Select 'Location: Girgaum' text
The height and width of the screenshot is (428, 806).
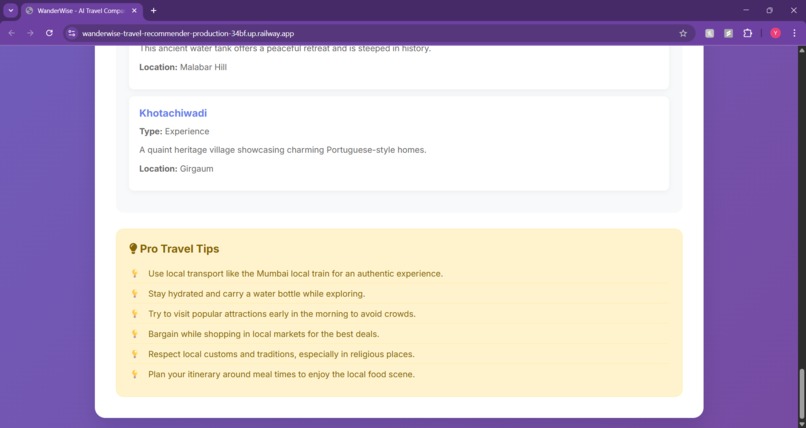176,169
